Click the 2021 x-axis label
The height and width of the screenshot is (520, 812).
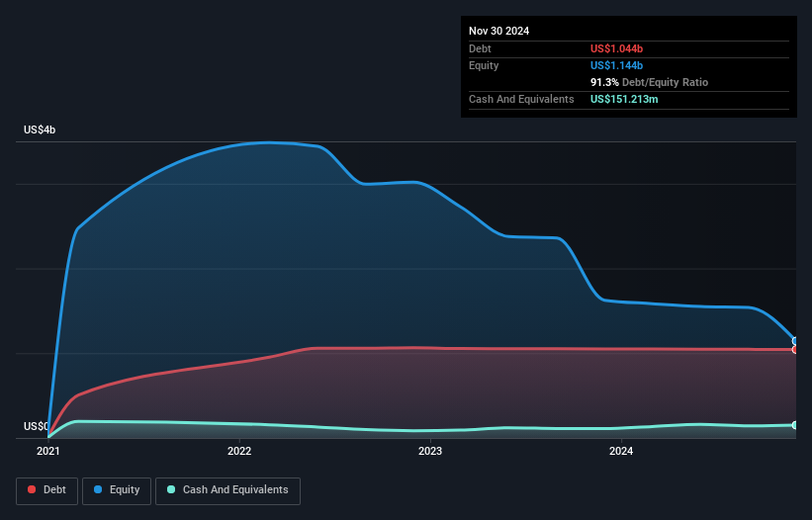pos(48,451)
